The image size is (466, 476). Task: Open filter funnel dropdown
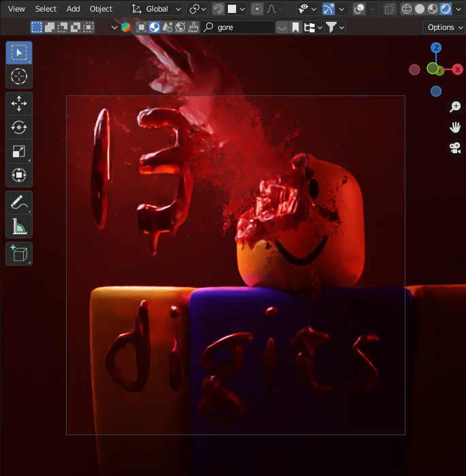click(335, 27)
